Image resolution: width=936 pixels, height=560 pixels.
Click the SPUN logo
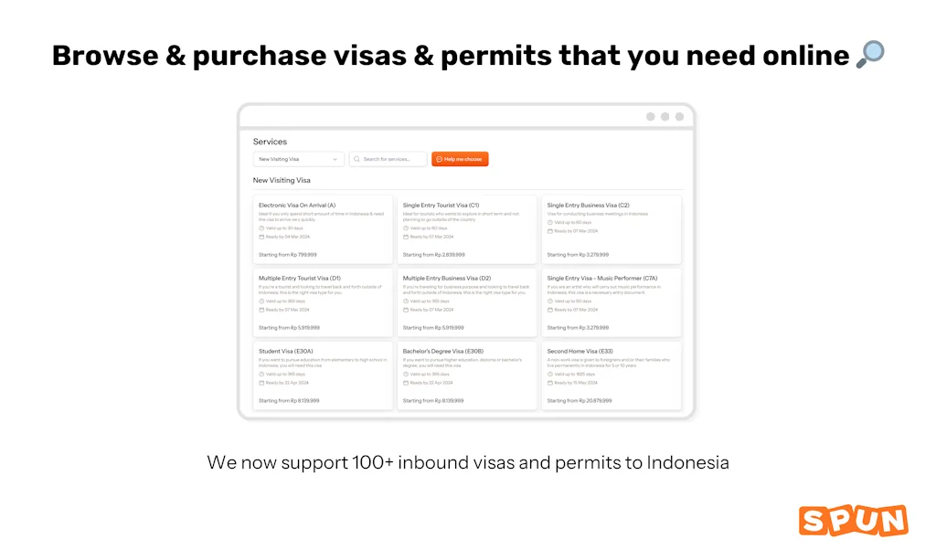(x=853, y=520)
